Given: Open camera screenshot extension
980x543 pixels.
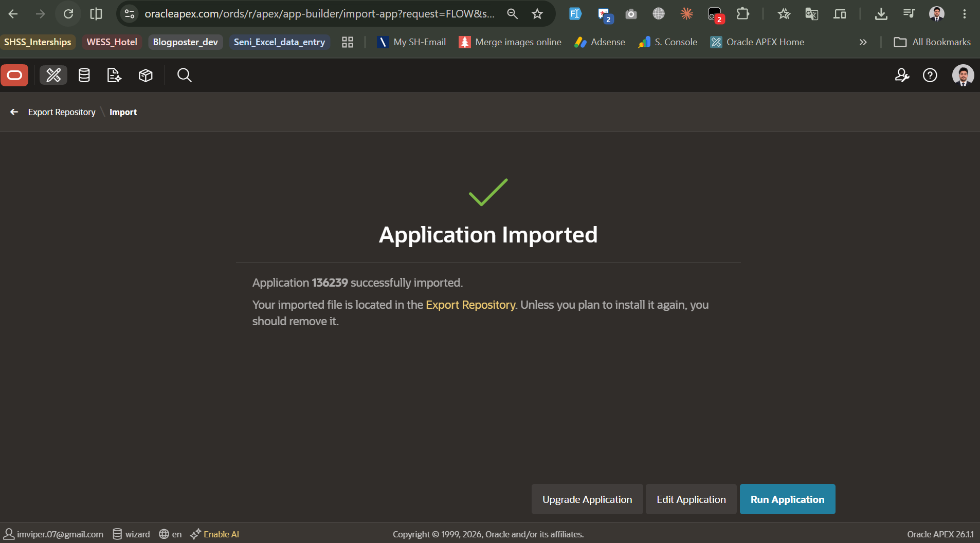Looking at the screenshot, I should 631,14.
